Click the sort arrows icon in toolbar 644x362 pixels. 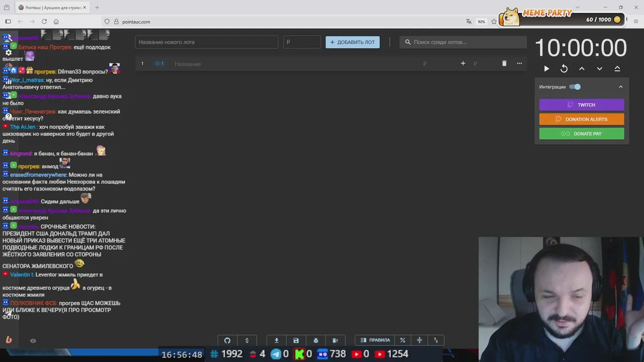pos(436,340)
